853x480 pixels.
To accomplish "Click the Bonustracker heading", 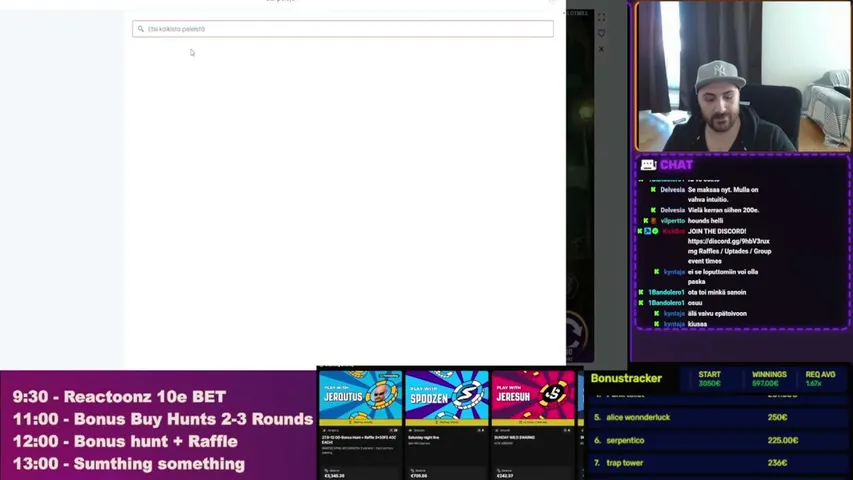I will tap(626, 378).
